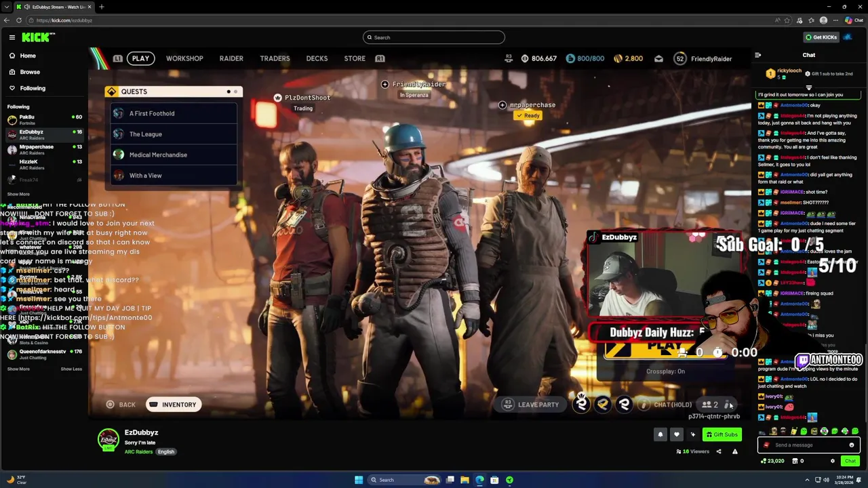
Task: Expand the gift leaderboard handle
Action: coord(808,87)
